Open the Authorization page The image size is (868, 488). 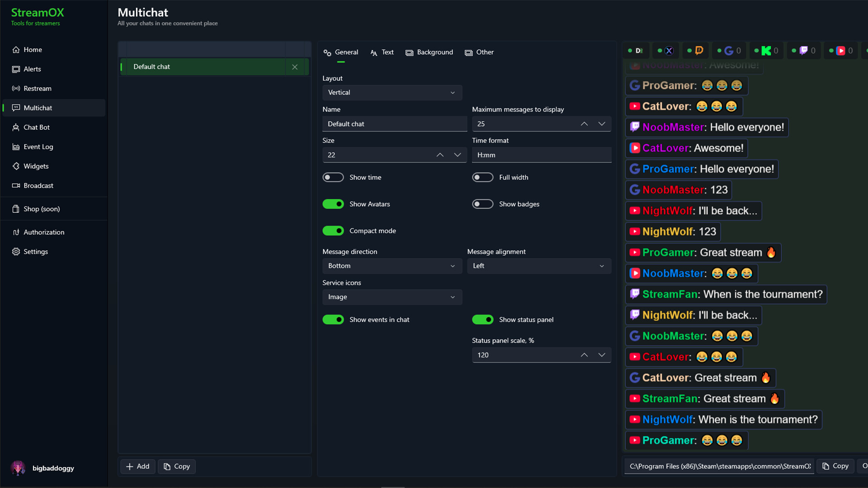pyautogui.click(x=54, y=232)
